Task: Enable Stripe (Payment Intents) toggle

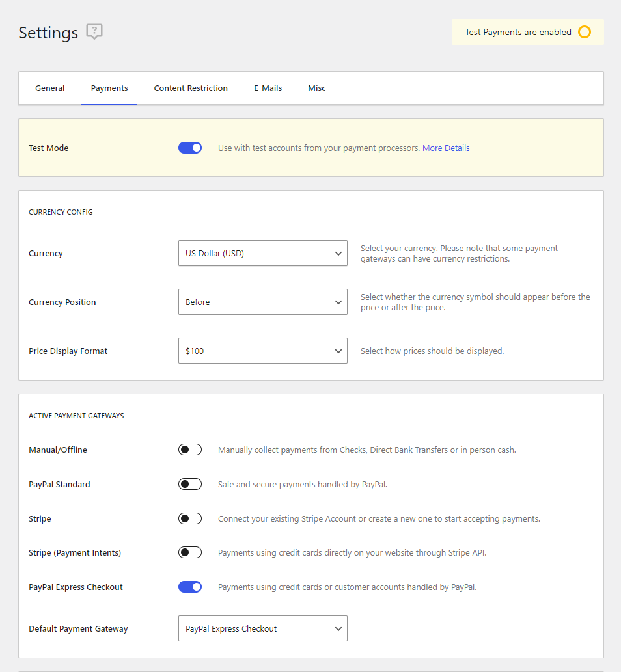Action: (190, 552)
